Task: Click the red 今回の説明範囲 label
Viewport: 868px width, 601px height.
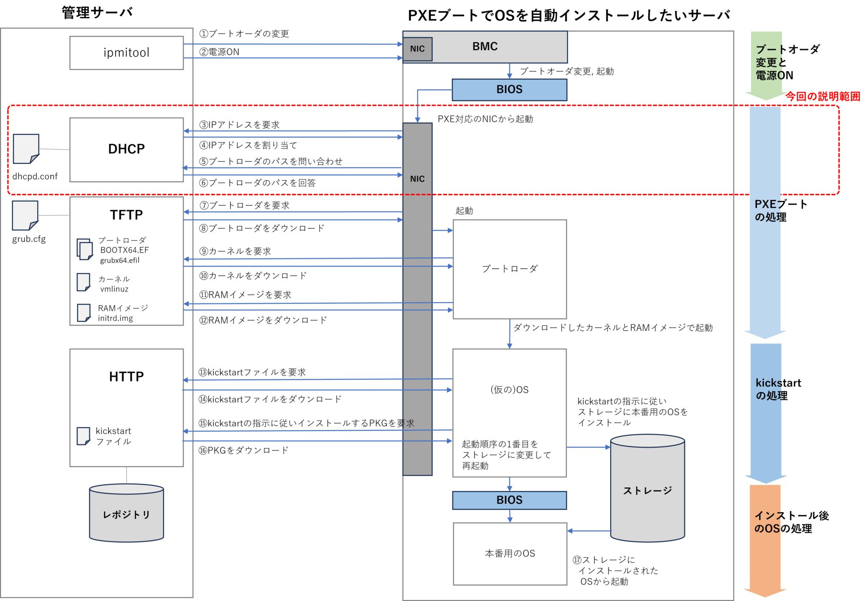Action: (823, 97)
